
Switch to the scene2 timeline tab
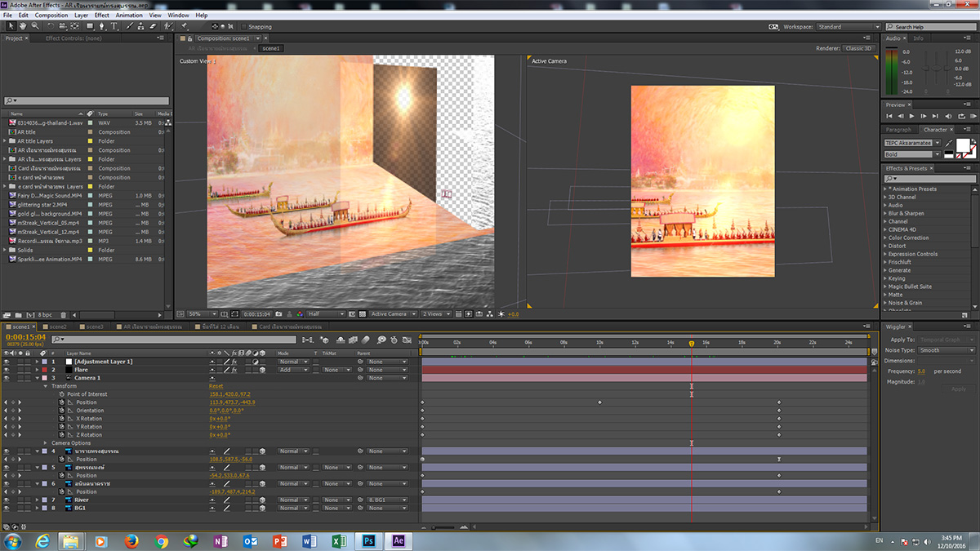pyautogui.click(x=57, y=327)
